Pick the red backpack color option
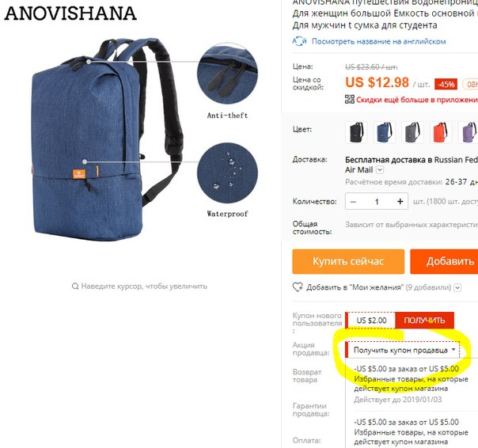 click(441, 132)
